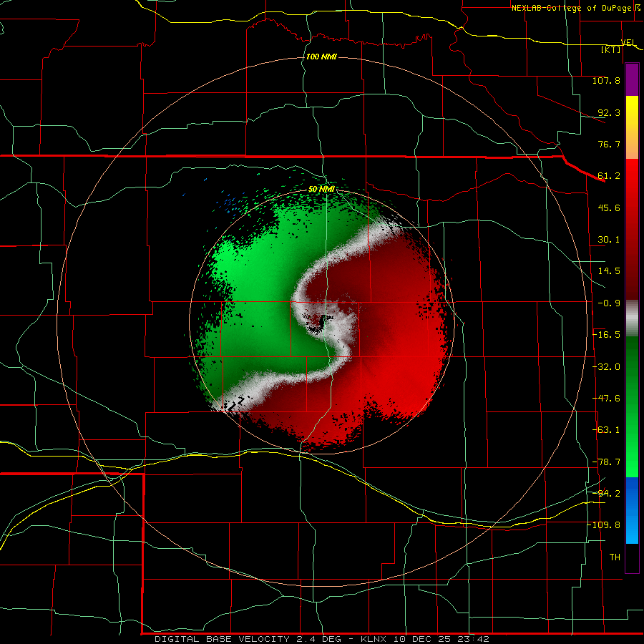
Task: Click the -63.1 velocity scale value
Action: click(606, 430)
